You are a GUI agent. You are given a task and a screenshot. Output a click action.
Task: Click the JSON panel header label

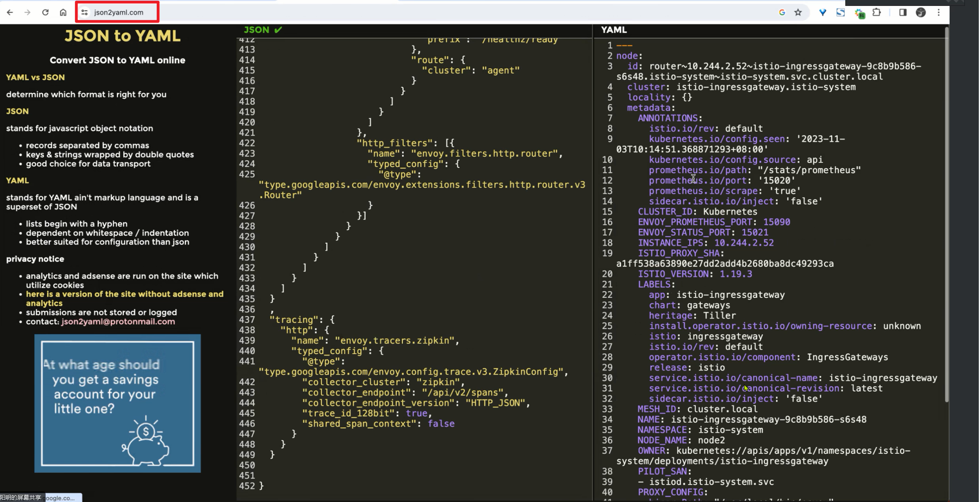tap(256, 30)
